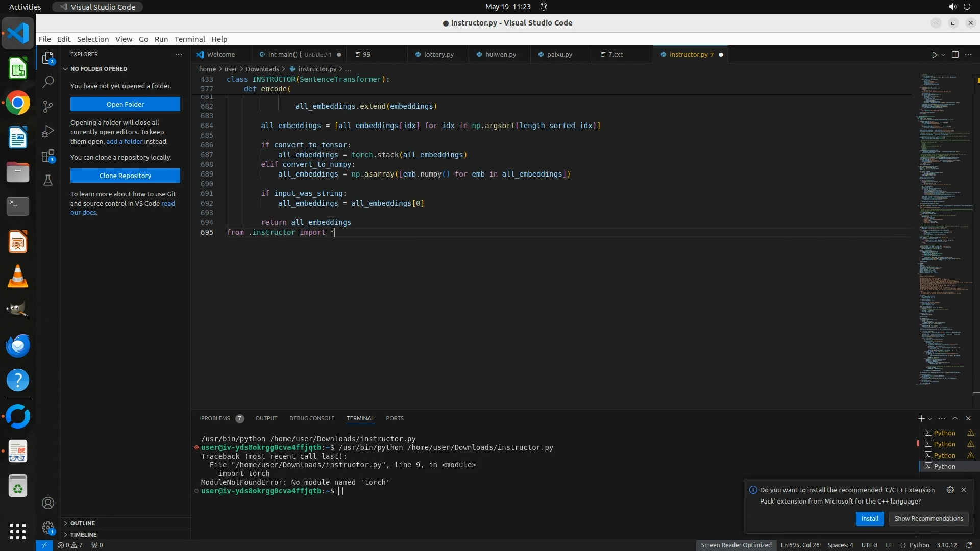
Task: Open the Run and Debug view icon
Action: pos(48,131)
